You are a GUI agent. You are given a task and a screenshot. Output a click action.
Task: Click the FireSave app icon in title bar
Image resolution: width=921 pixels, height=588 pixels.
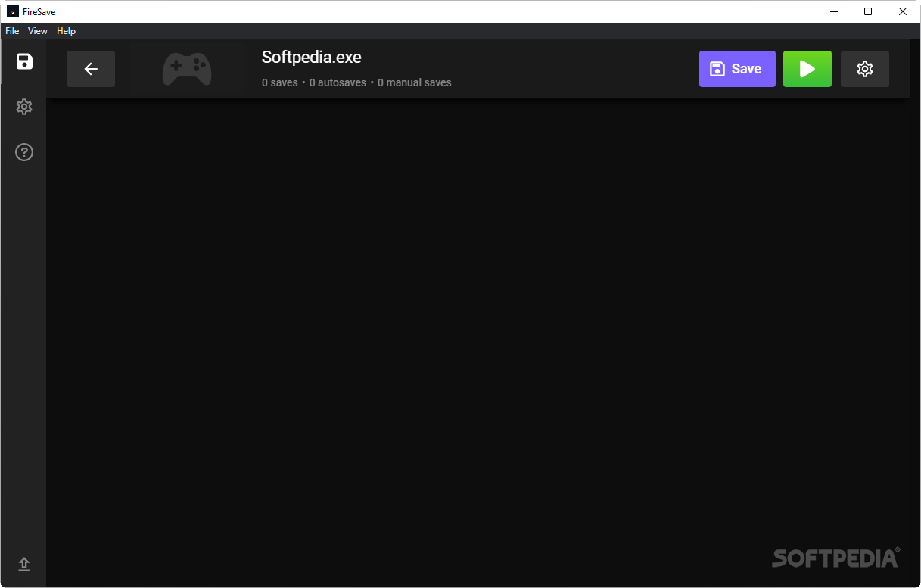click(13, 11)
